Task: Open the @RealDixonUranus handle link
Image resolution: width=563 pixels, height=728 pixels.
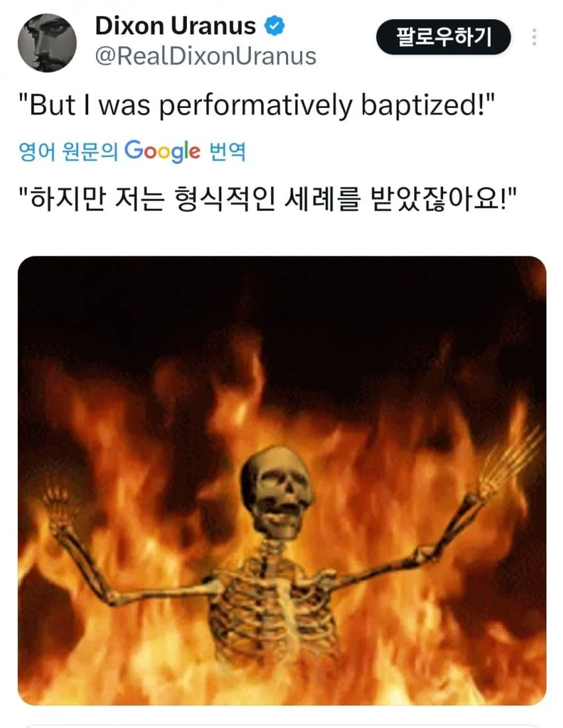Action: [x=205, y=56]
